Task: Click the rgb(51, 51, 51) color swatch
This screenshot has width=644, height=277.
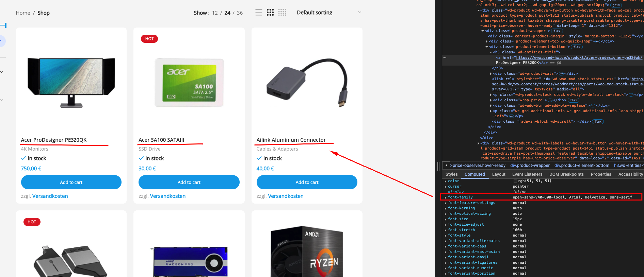Action: pyautogui.click(x=515, y=181)
